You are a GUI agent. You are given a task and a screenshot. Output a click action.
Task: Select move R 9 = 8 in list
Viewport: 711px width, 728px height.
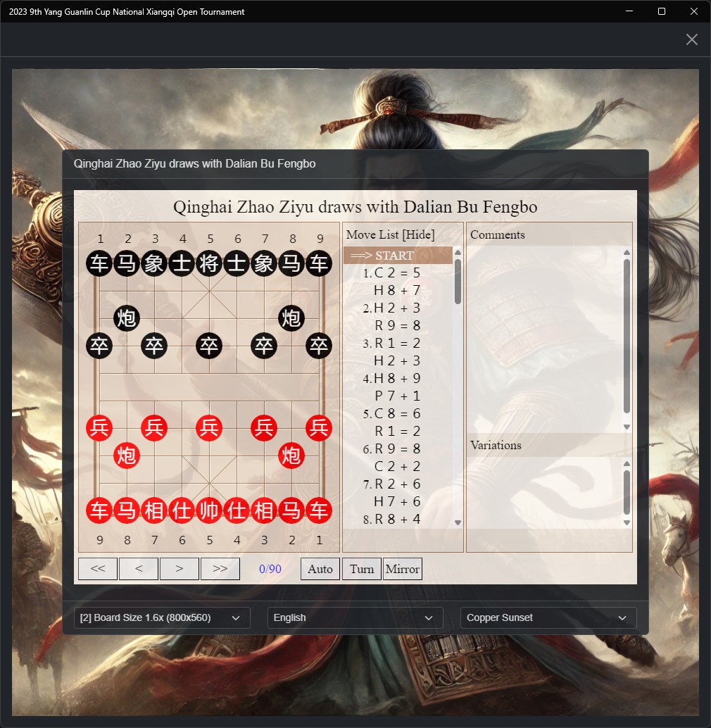[x=397, y=325]
